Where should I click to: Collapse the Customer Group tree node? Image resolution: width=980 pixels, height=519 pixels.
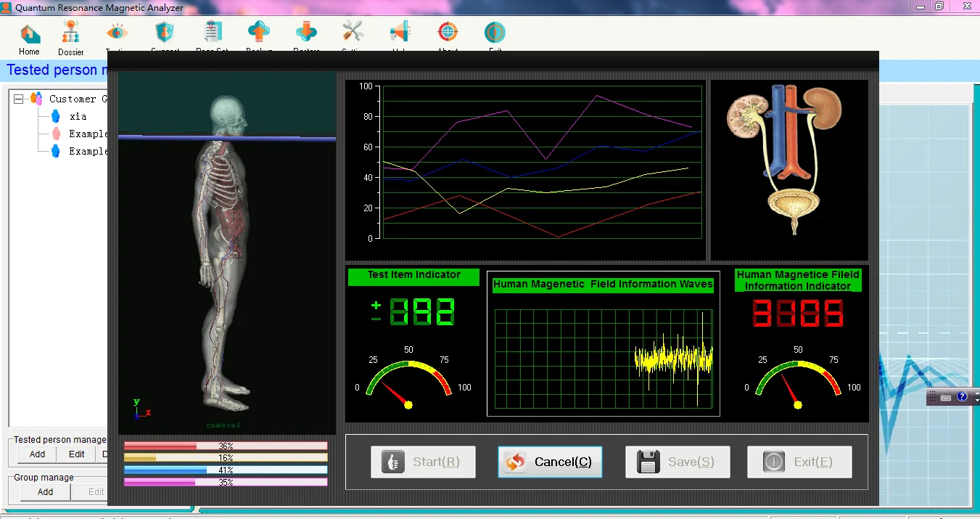click(20, 99)
